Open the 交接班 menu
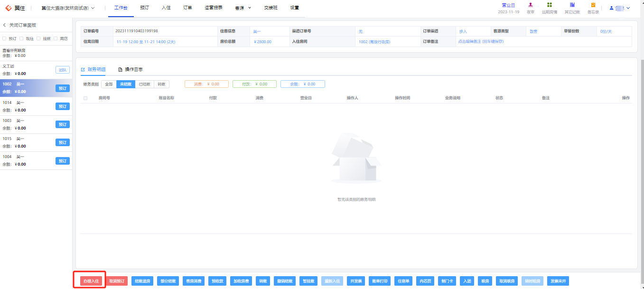The width and height of the screenshot is (644, 289). tap(271, 8)
